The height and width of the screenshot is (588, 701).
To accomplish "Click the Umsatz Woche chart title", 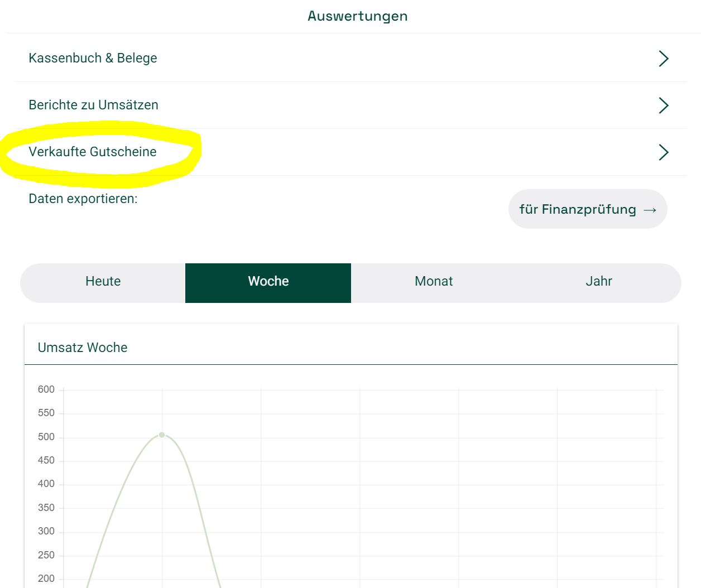I will point(83,348).
